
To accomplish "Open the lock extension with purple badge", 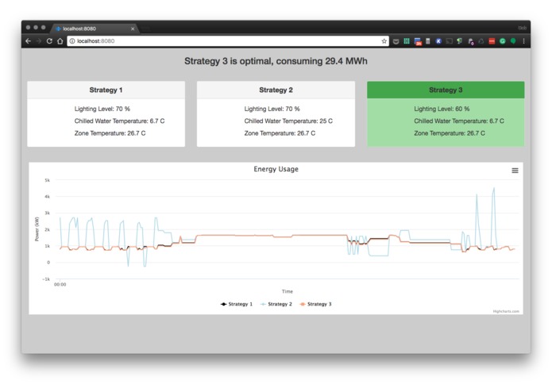I will (x=471, y=41).
